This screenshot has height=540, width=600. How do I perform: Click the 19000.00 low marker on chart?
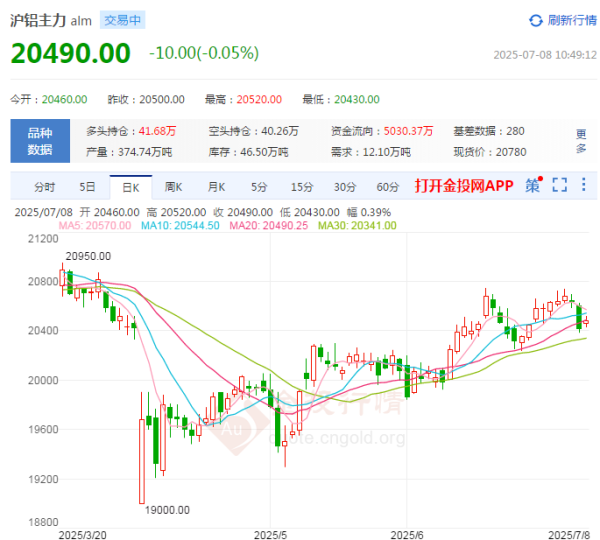(x=167, y=510)
